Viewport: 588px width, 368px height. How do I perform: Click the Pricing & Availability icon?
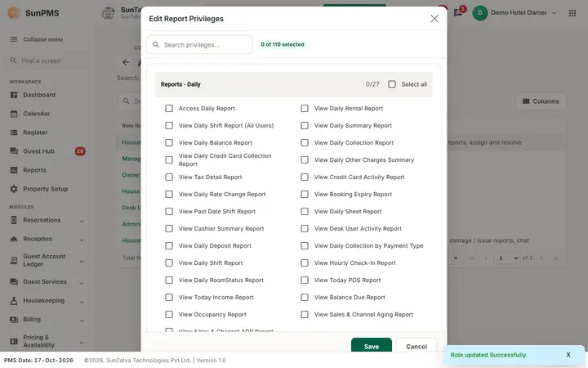click(14, 341)
